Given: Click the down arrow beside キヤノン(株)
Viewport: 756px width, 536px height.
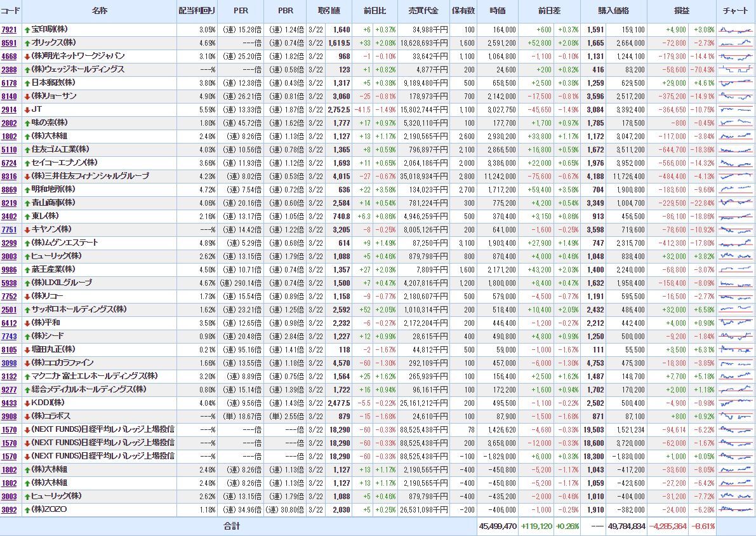Looking at the screenshot, I should click(27, 229).
